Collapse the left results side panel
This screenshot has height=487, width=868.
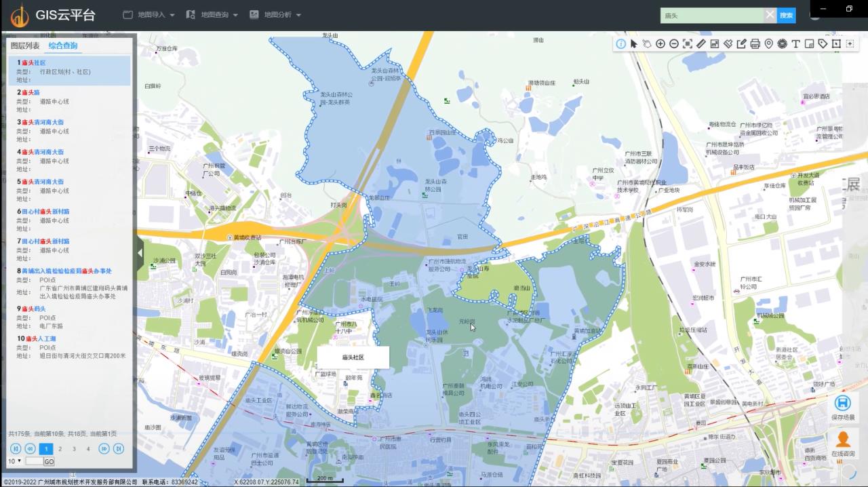[x=140, y=253]
